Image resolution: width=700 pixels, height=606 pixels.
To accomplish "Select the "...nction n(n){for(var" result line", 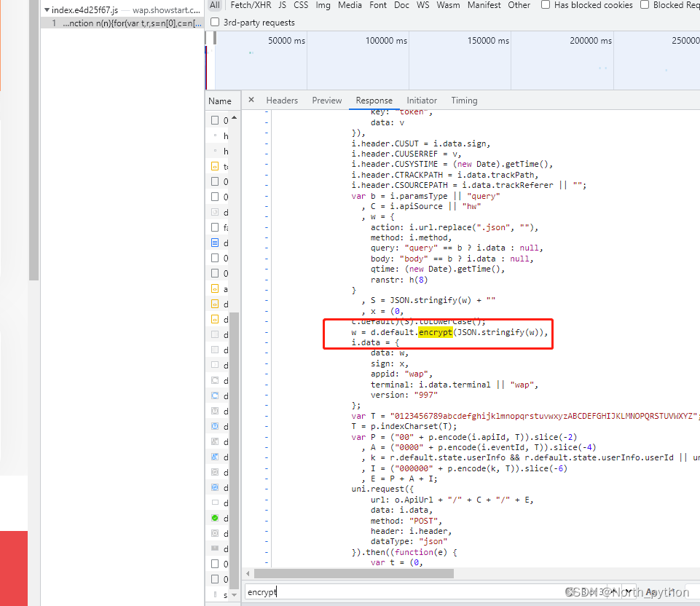I will (122, 23).
